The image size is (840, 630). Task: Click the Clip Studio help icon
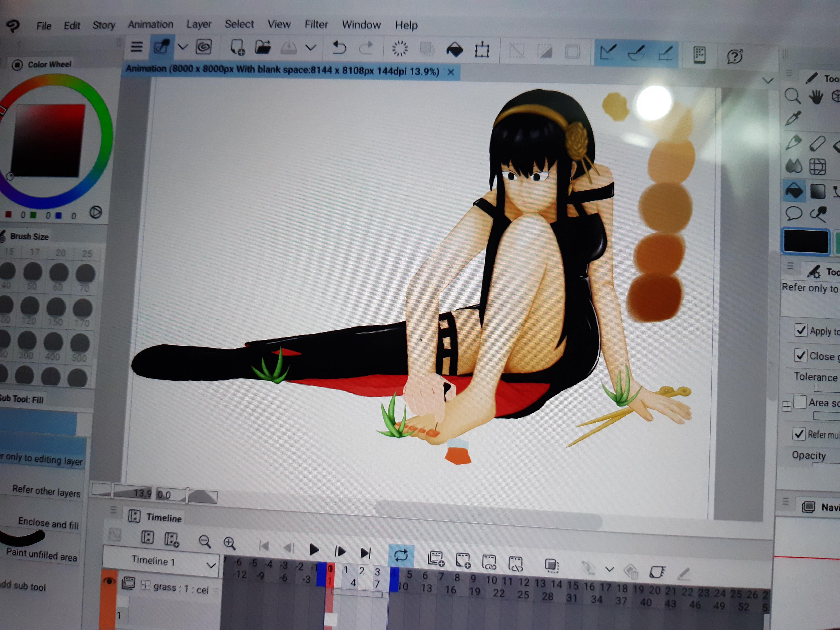(x=734, y=57)
